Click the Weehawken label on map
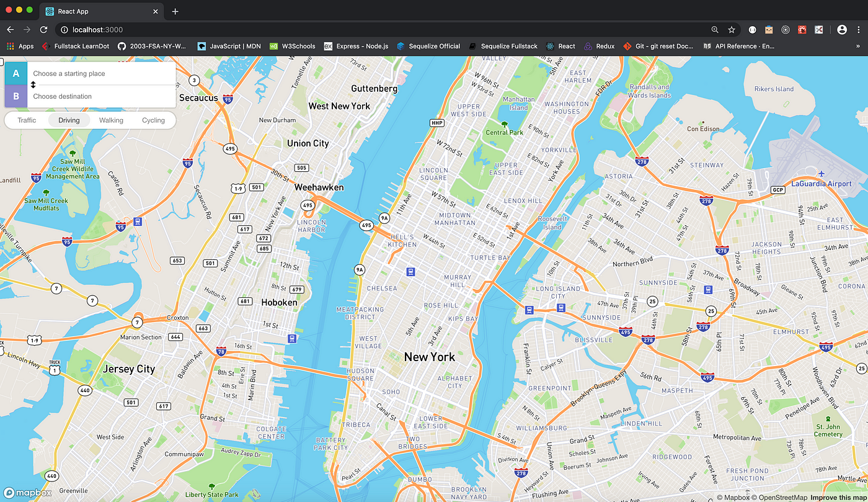The image size is (868, 502). click(x=319, y=187)
